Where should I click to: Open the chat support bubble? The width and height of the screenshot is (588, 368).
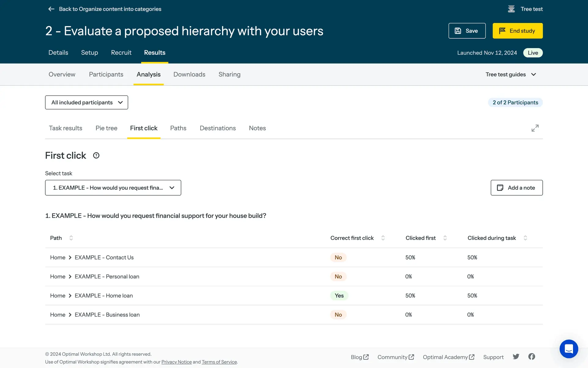coord(568,349)
